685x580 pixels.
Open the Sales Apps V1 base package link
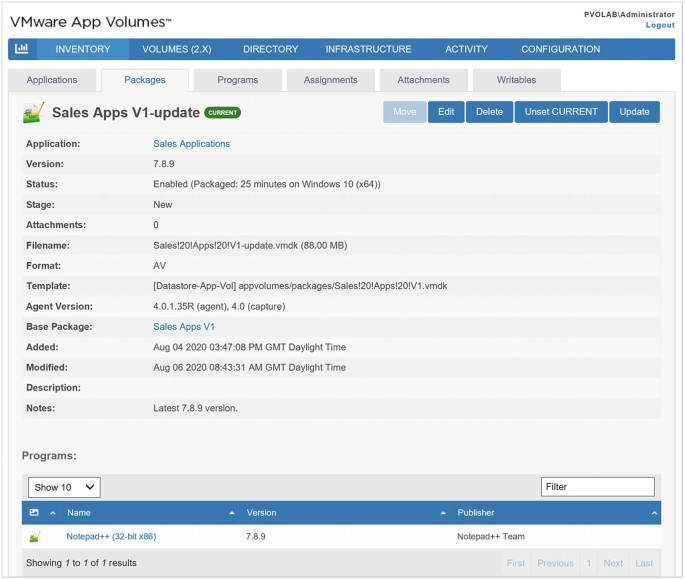184,327
